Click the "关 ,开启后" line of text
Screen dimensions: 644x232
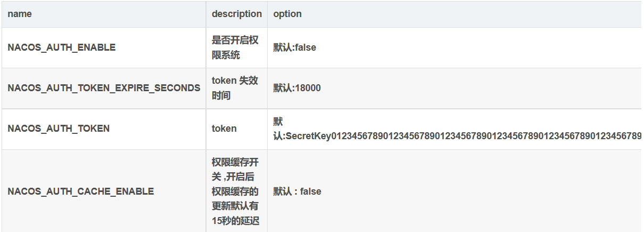coord(235,177)
